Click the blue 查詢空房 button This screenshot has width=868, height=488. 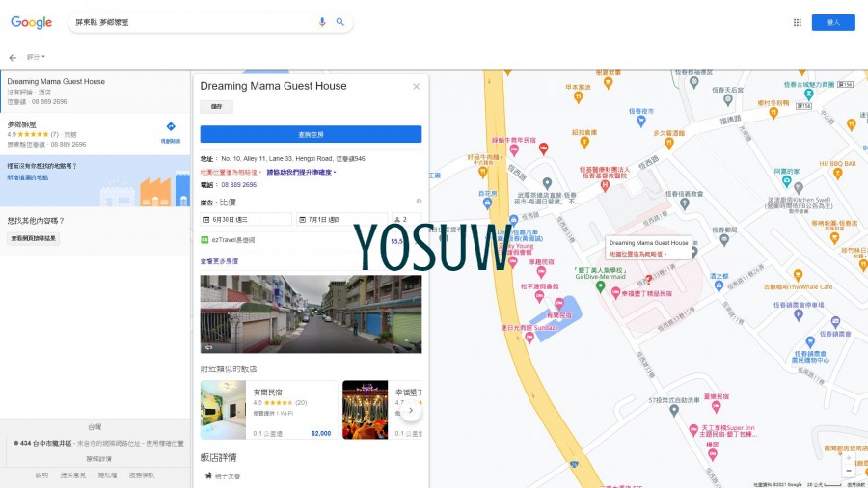311,134
